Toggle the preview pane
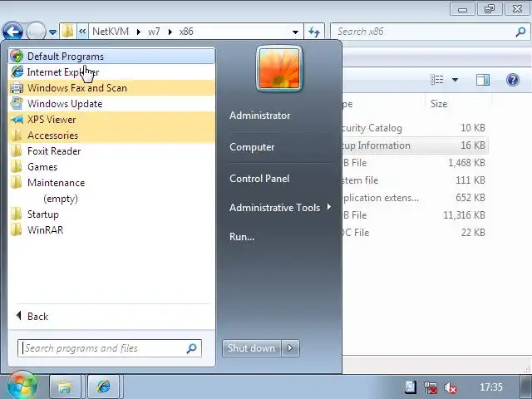The width and height of the screenshot is (532, 399). [483, 80]
